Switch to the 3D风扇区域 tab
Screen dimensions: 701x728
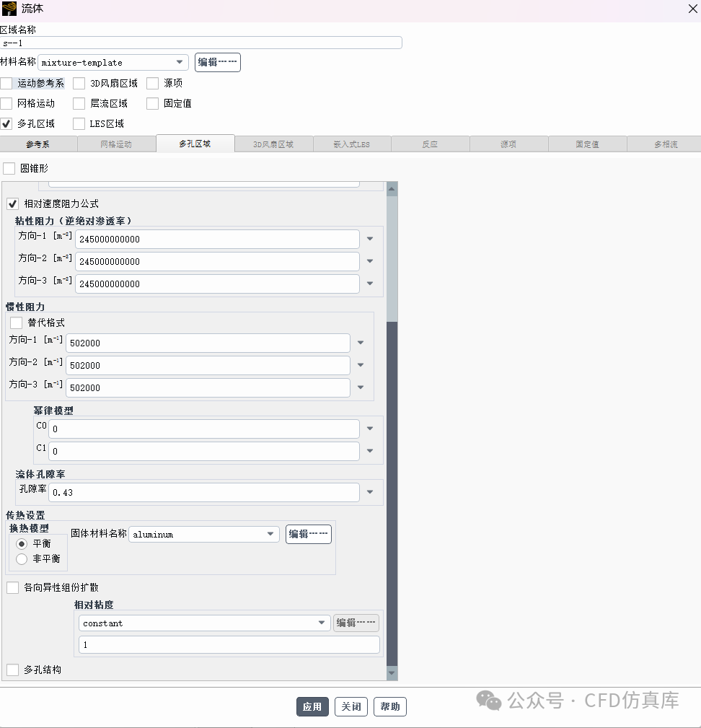coord(274,143)
